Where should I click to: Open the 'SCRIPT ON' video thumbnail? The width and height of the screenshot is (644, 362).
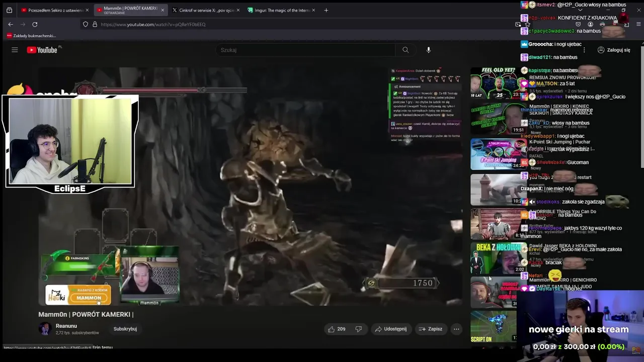(494, 327)
